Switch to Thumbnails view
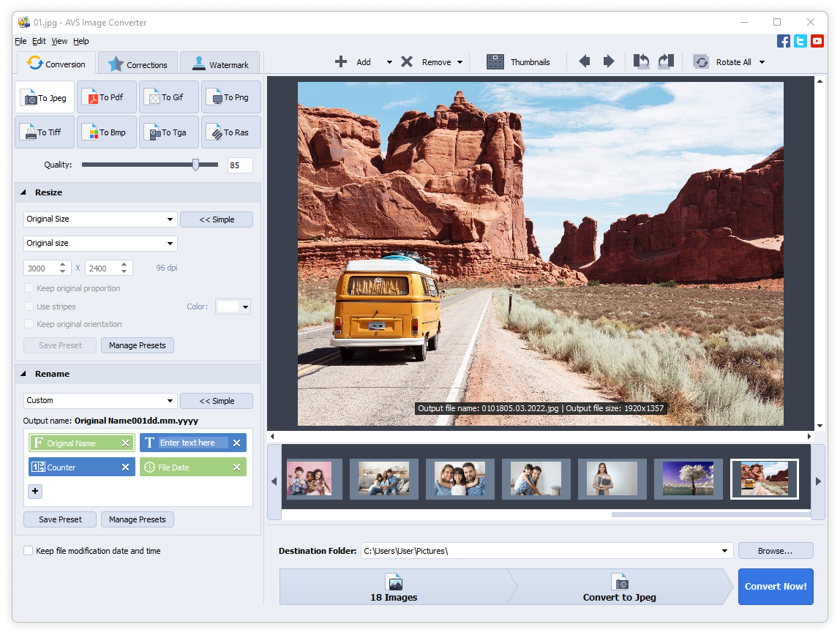The image size is (840, 635). (x=518, y=62)
